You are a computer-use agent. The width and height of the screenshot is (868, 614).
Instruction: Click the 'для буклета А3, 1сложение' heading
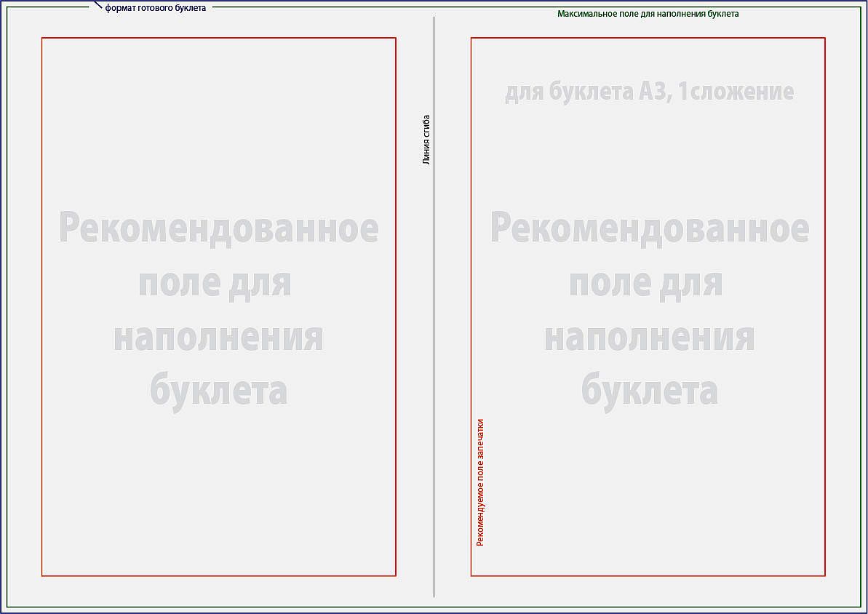pos(649,92)
